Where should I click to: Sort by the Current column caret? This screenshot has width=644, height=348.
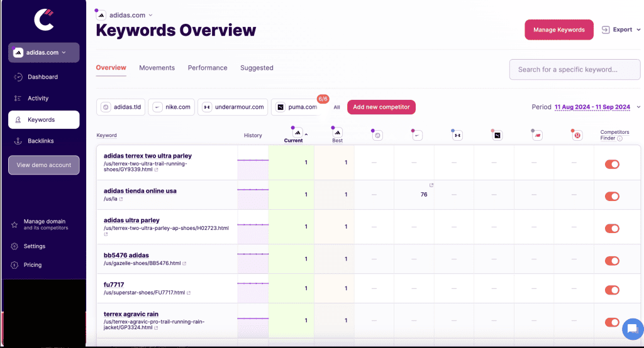coord(306,134)
